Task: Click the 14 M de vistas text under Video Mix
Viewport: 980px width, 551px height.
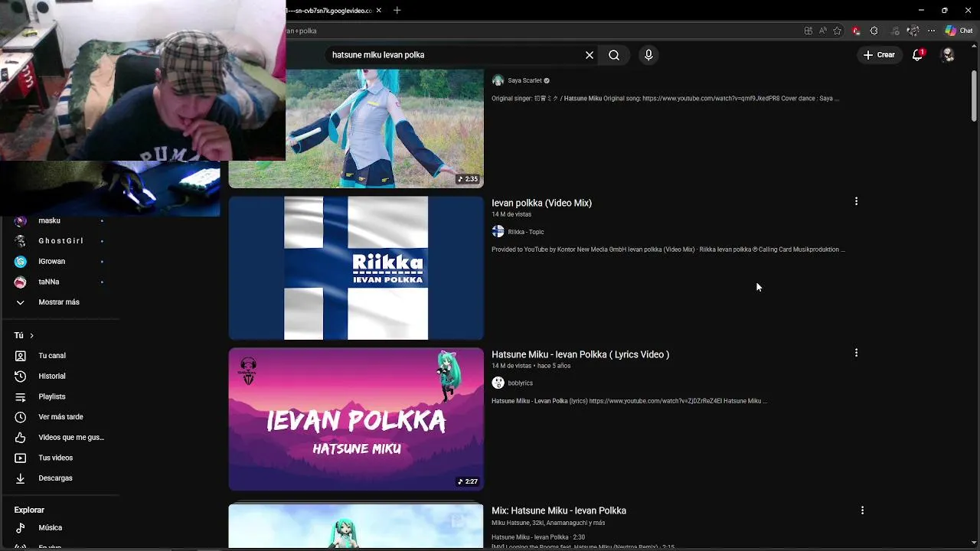Action: point(511,214)
